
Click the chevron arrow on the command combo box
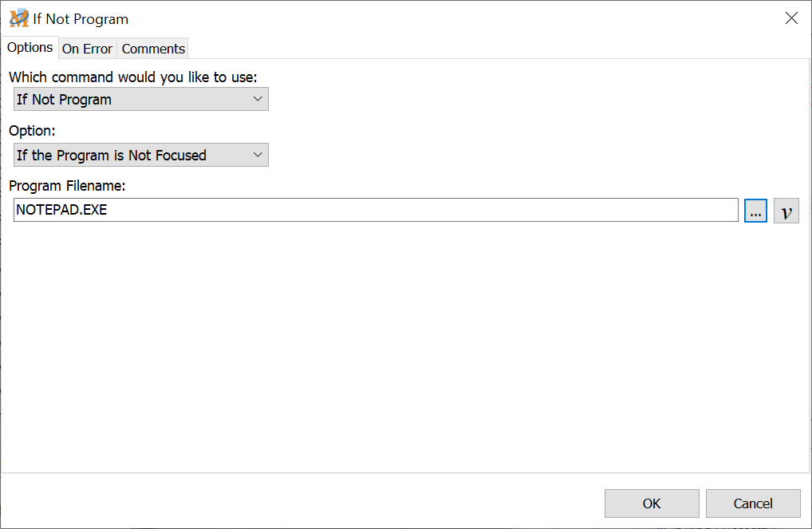coord(258,100)
